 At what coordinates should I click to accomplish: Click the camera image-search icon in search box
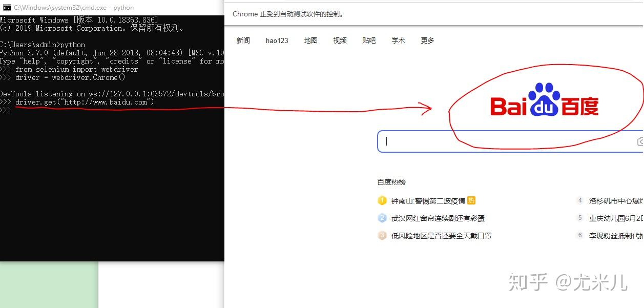coord(640,141)
